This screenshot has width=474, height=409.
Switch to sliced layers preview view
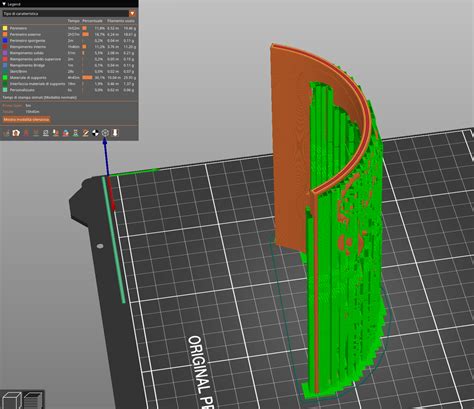click(x=34, y=400)
